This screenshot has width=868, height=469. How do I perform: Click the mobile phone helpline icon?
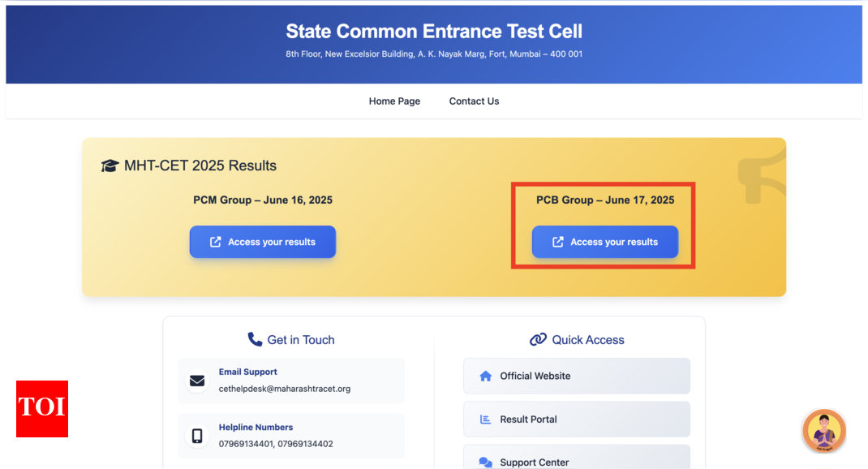click(197, 436)
